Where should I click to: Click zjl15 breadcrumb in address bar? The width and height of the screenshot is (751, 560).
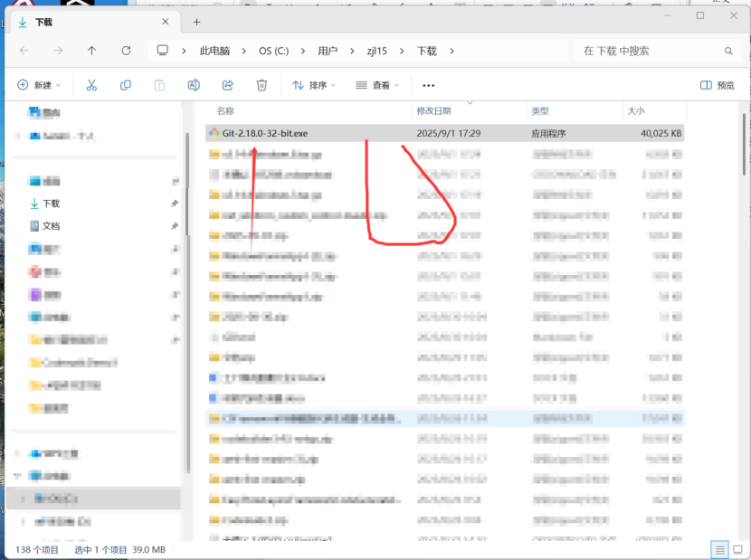click(376, 51)
